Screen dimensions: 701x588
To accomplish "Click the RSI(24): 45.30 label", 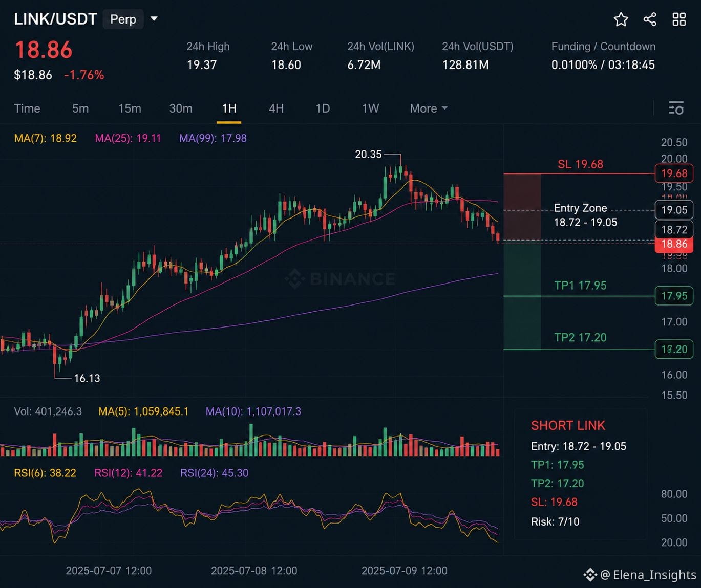I will [215, 473].
